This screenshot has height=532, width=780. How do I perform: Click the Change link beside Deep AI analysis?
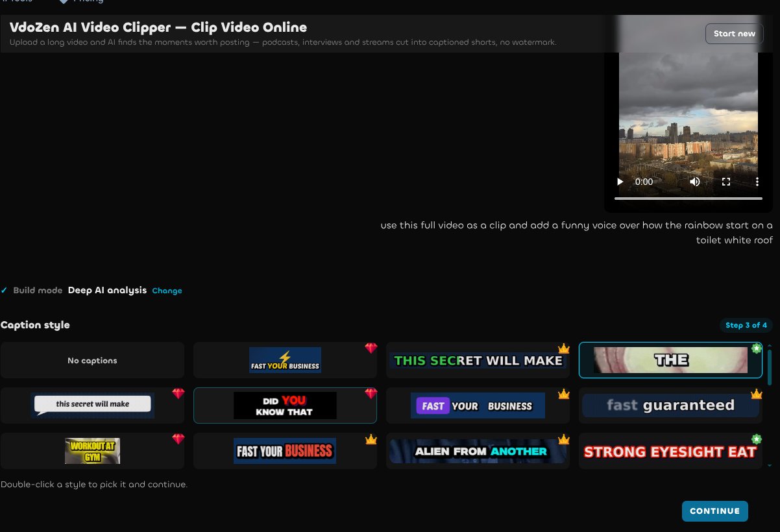pos(167,291)
